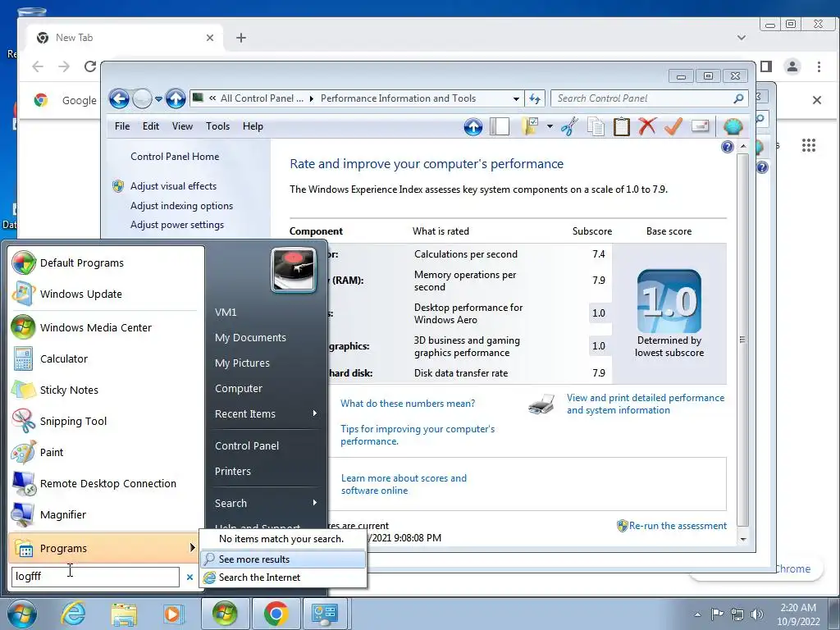
Task: Go back in Control Panel window
Action: tap(119, 98)
